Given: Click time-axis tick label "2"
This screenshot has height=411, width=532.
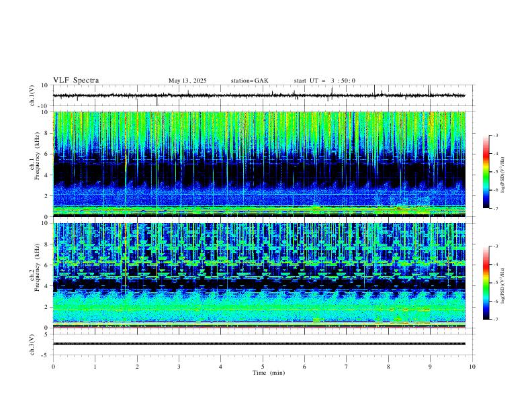Looking at the screenshot, I should [x=137, y=367].
